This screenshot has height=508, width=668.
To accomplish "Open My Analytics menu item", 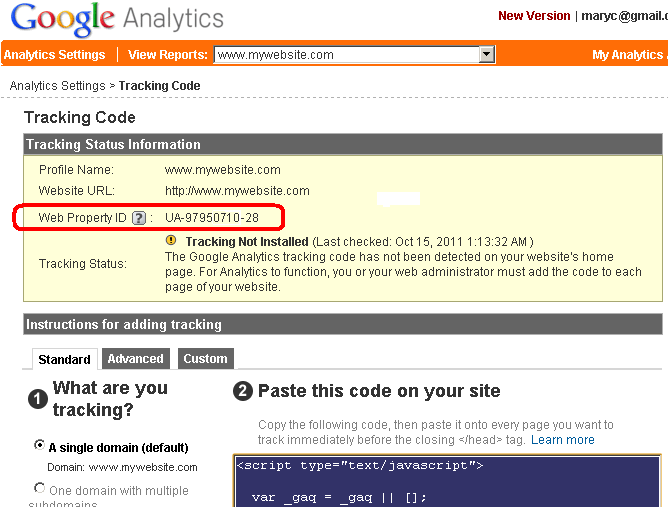I will tap(629, 55).
